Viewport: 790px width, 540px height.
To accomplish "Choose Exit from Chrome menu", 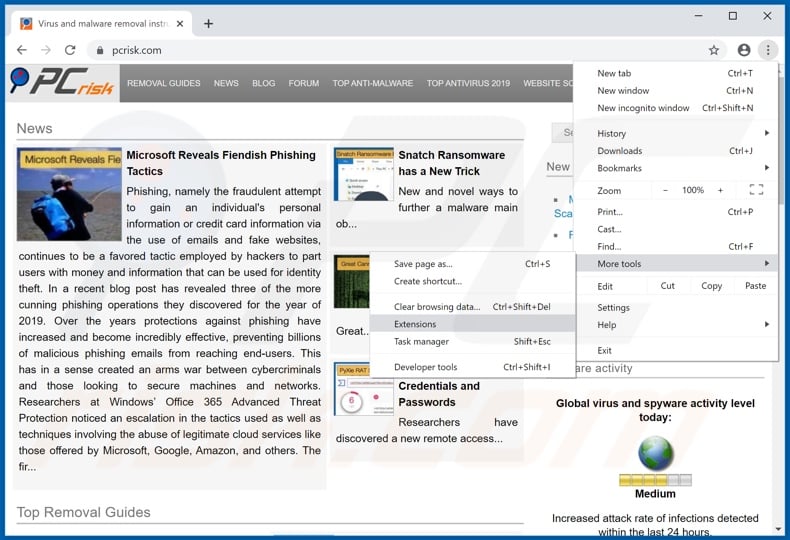I will 675,351.
